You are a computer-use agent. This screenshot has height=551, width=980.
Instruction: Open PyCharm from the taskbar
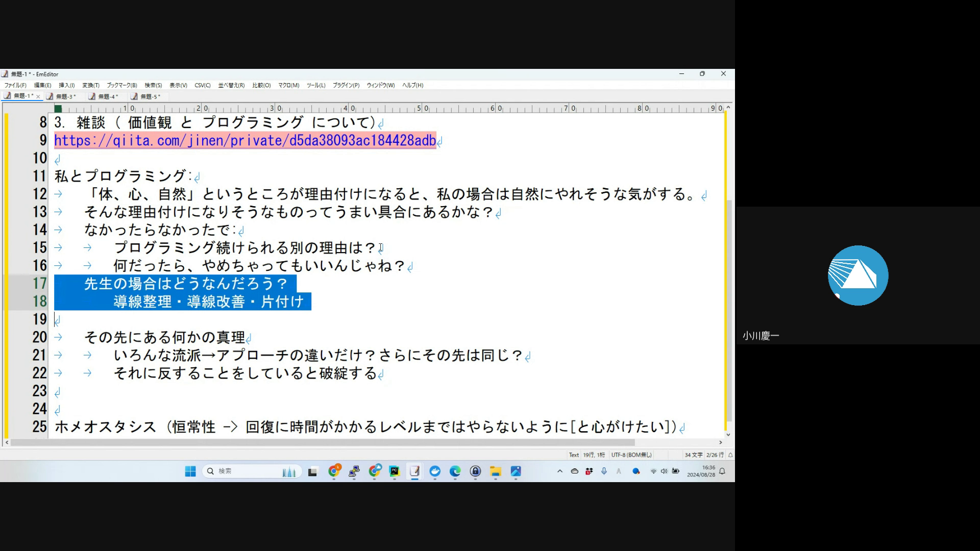394,471
